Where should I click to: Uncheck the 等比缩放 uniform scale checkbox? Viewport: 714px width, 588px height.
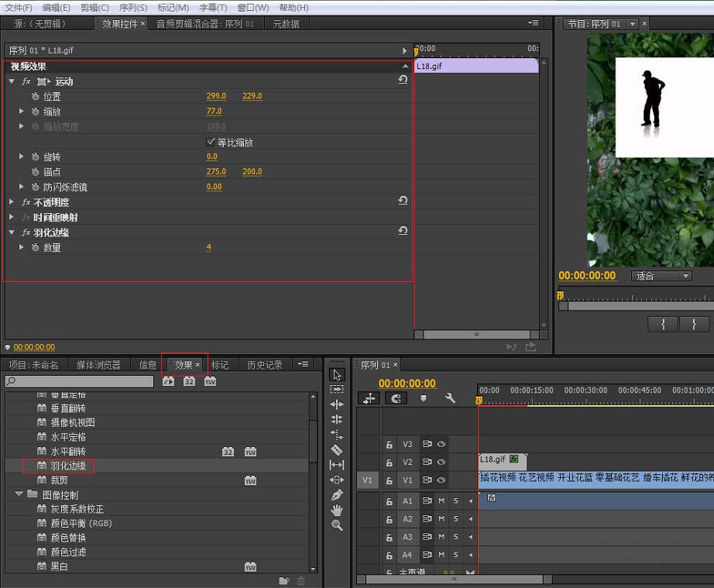coord(211,143)
